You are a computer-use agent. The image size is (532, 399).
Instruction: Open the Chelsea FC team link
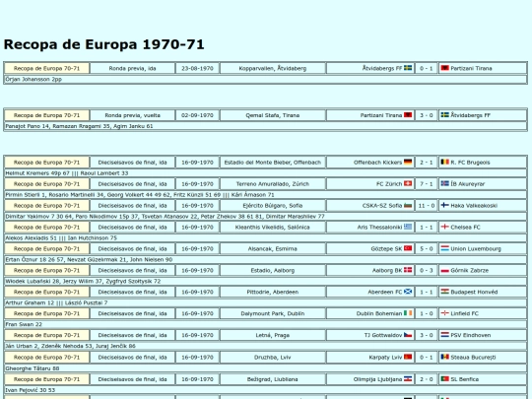(465, 227)
